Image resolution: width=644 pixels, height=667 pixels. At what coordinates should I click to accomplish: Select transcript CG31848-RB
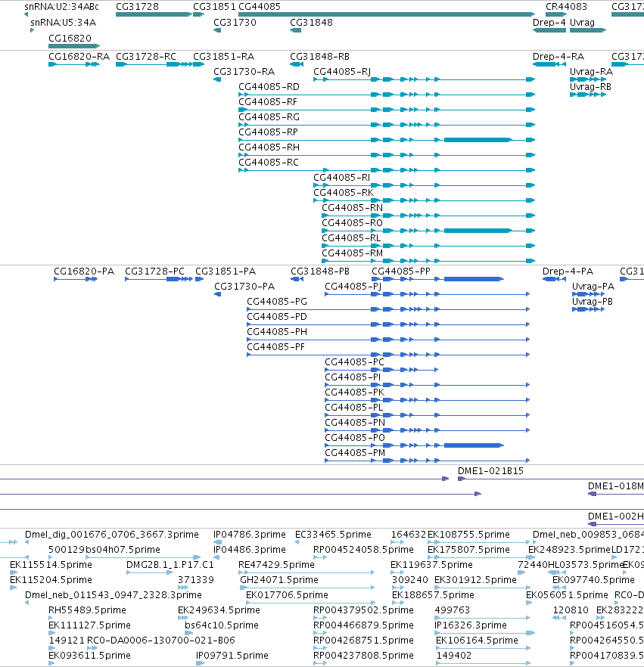click(297, 64)
